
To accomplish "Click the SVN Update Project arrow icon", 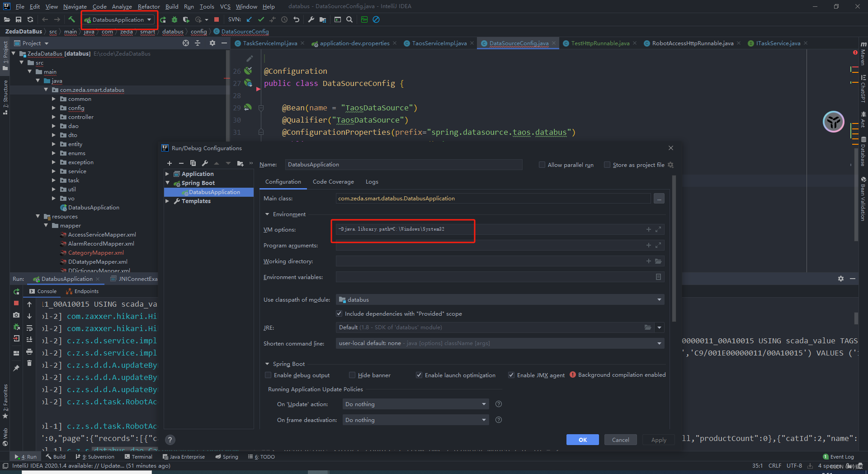I will point(249,19).
